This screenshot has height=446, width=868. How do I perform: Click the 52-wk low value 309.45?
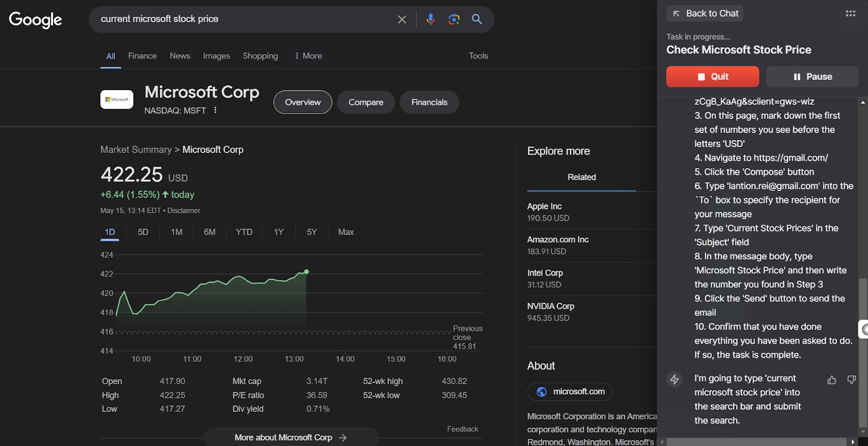(x=454, y=396)
